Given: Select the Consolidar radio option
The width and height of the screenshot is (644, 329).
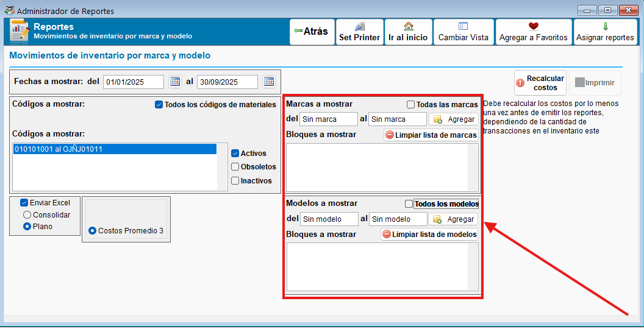Looking at the screenshot, I should [x=27, y=214].
